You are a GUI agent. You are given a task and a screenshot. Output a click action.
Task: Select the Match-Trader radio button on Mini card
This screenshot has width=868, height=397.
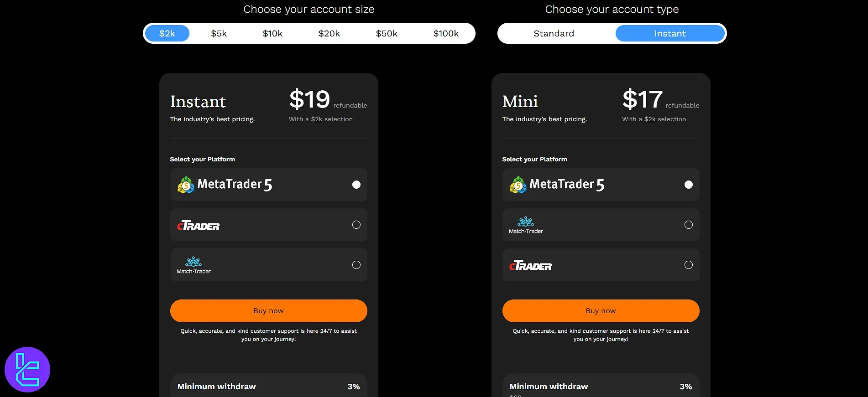click(x=688, y=224)
